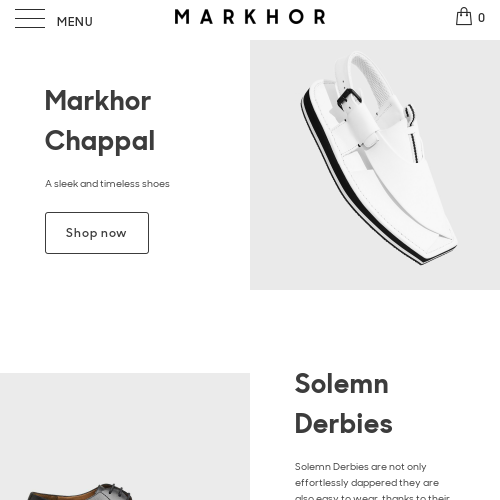Open the white chappal product image

click(x=375, y=165)
